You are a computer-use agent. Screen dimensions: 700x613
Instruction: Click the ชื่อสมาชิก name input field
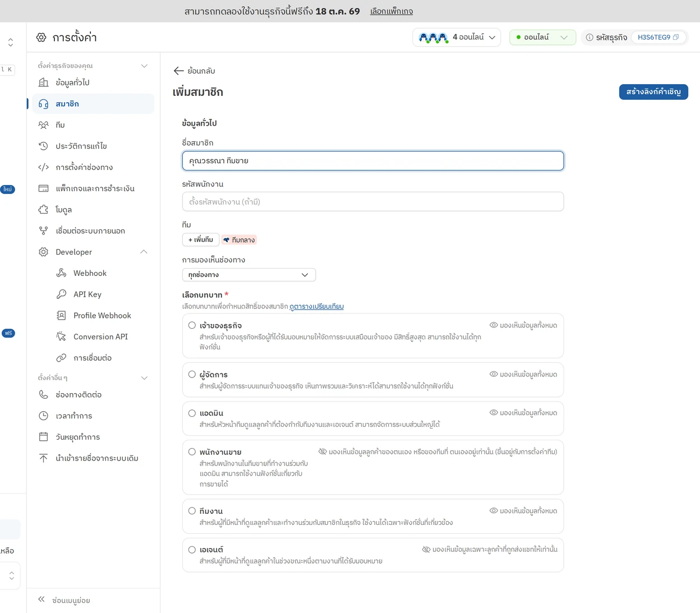(x=373, y=161)
